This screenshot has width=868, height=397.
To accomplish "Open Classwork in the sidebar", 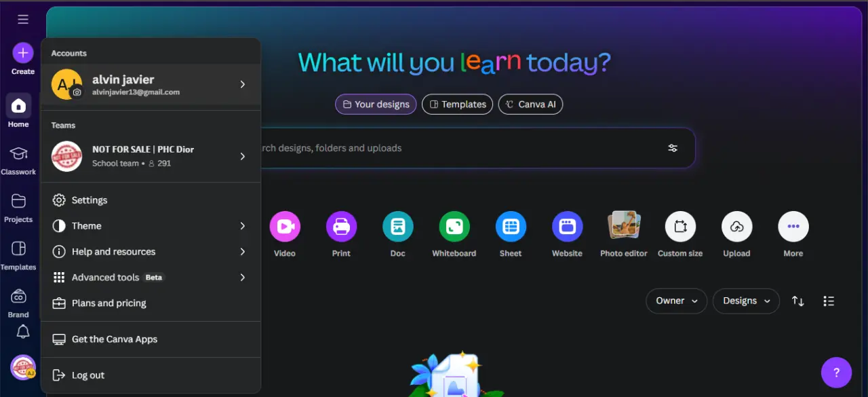I will (18, 161).
